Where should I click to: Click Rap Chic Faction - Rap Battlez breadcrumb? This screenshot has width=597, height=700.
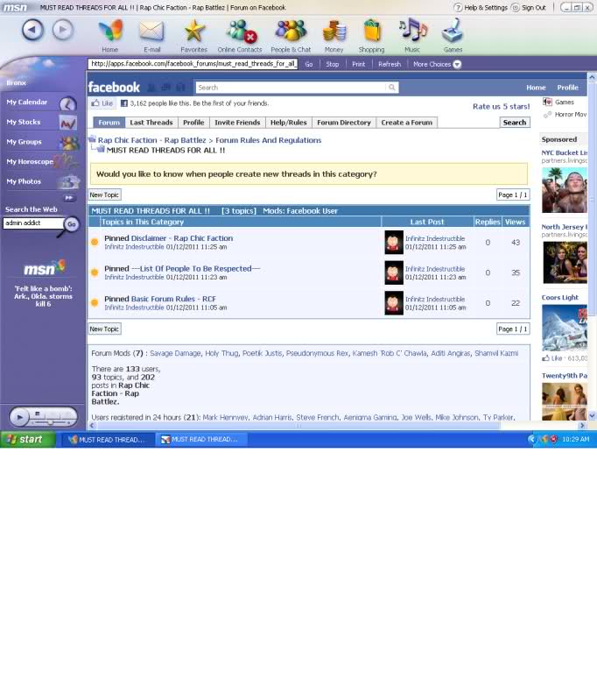click(x=151, y=140)
